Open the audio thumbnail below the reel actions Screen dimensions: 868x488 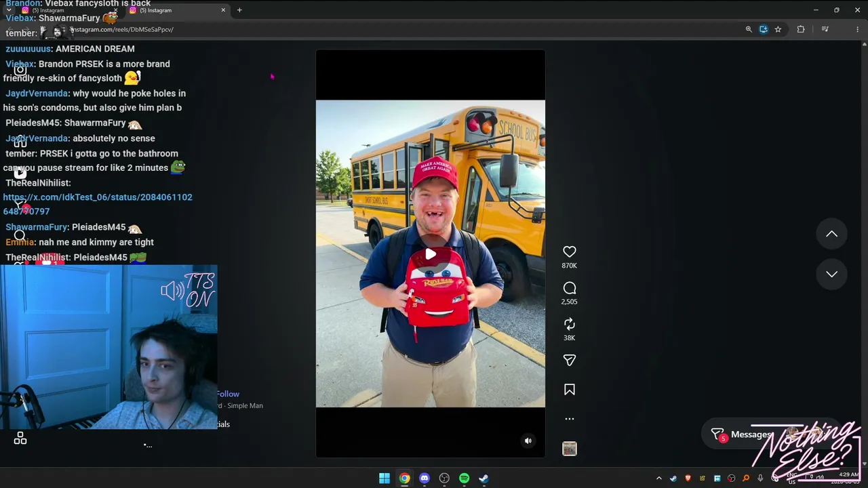click(x=570, y=449)
